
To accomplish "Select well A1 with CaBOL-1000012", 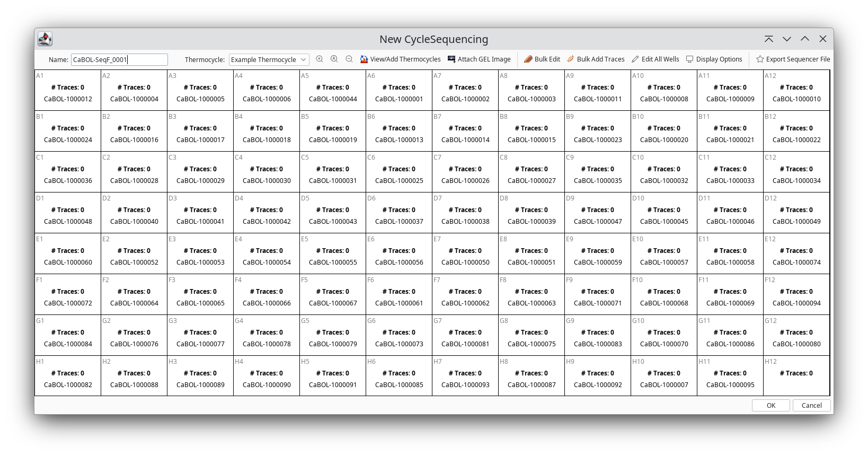I will point(68,91).
